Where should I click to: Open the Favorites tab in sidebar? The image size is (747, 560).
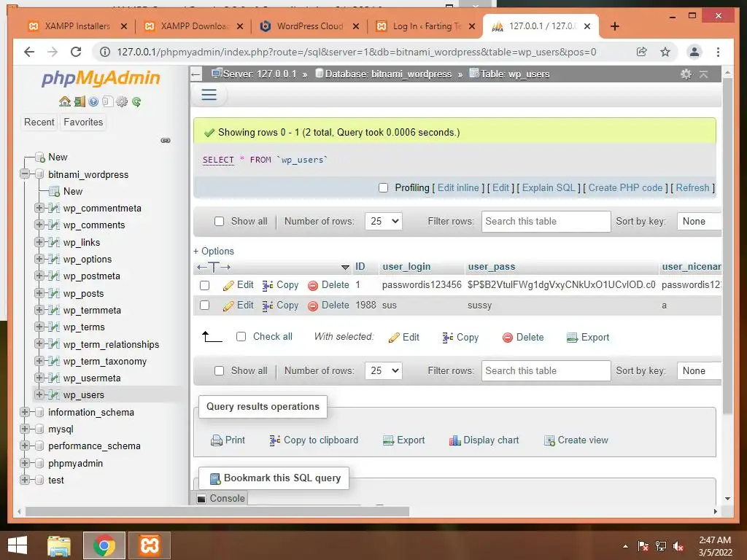pyautogui.click(x=83, y=122)
